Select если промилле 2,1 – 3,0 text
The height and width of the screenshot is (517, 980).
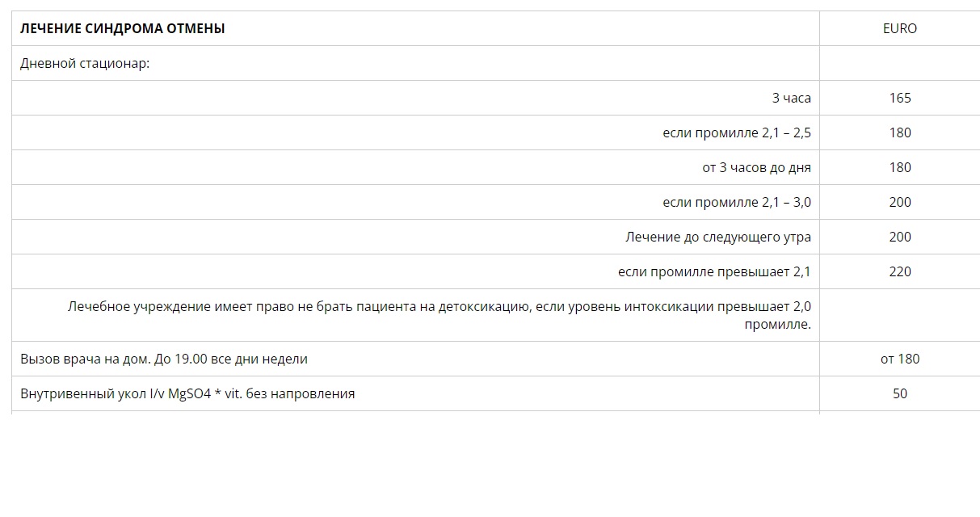[737, 202]
